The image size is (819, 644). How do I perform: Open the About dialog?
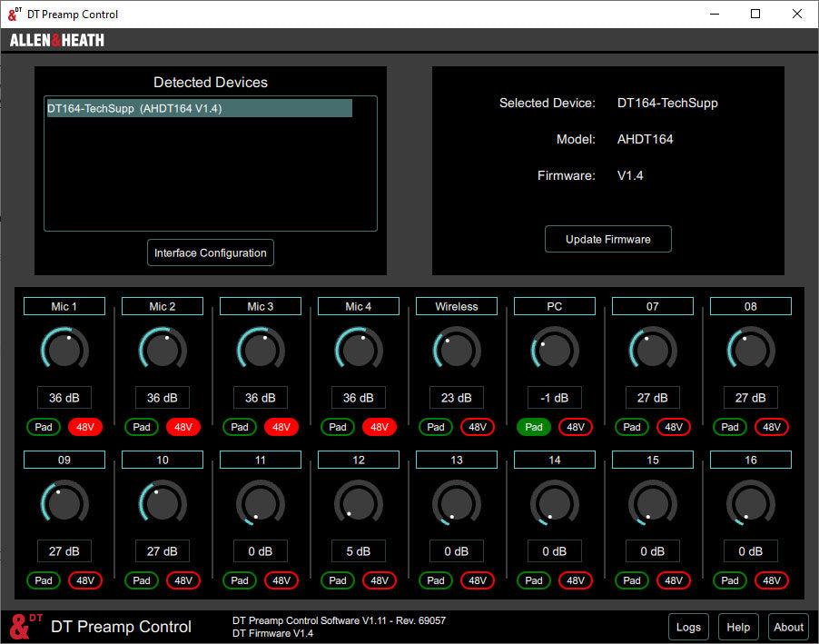[788, 627]
